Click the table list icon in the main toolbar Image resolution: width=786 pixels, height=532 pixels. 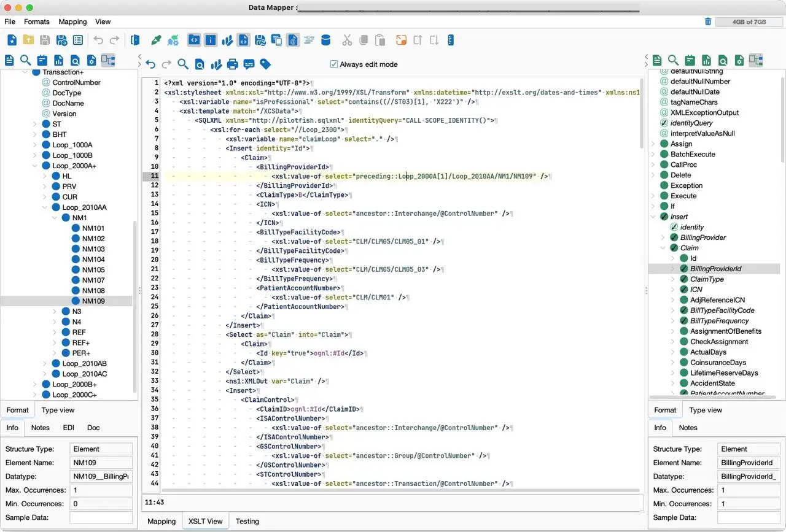[78, 40]
